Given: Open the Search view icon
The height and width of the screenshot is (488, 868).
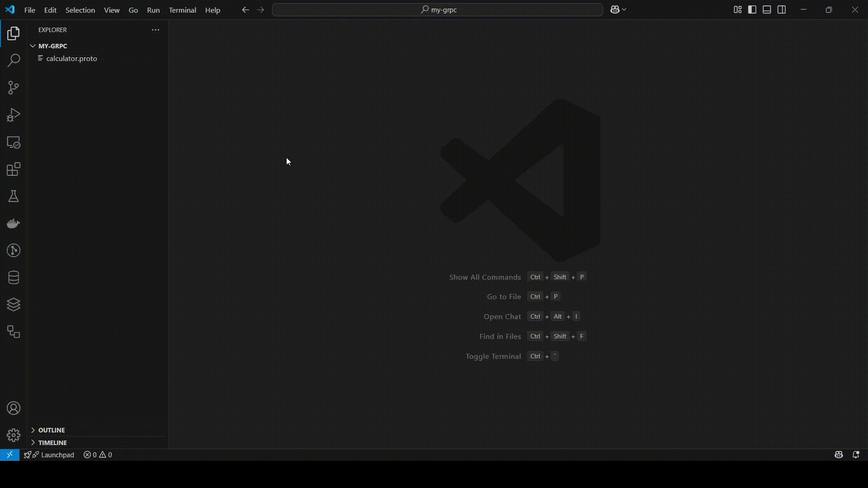Looking at the screenshot, I should tap(14, 61).
